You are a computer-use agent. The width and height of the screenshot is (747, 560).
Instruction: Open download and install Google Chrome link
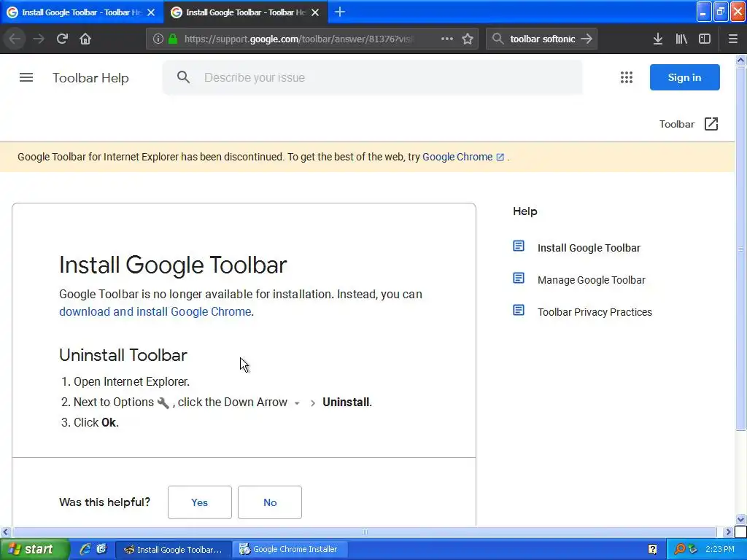pos(155,311)
